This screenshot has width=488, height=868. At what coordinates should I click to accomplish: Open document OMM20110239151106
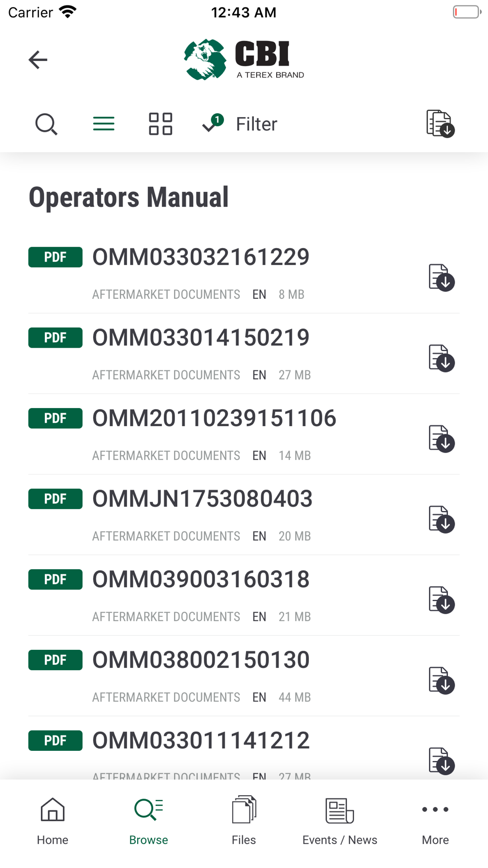214,418
